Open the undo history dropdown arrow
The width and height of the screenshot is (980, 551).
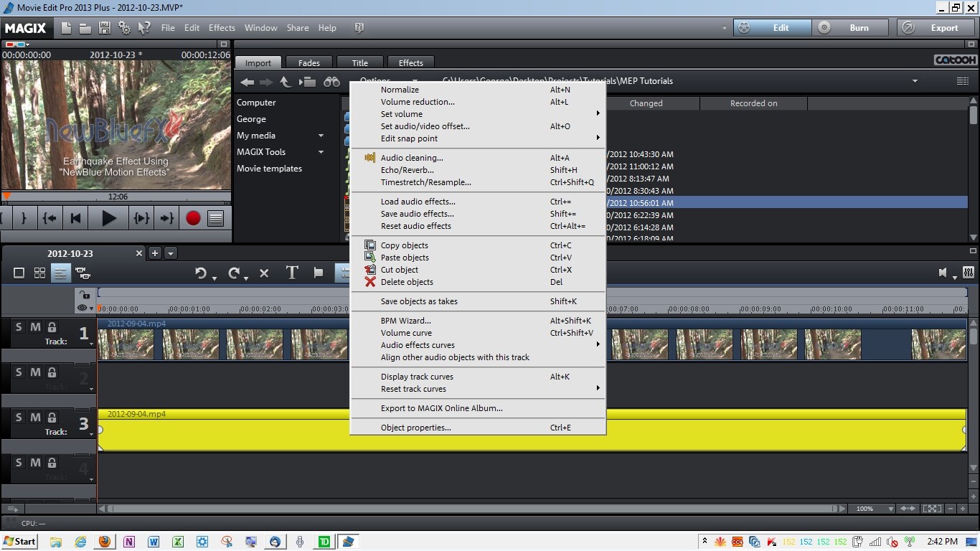215,278
